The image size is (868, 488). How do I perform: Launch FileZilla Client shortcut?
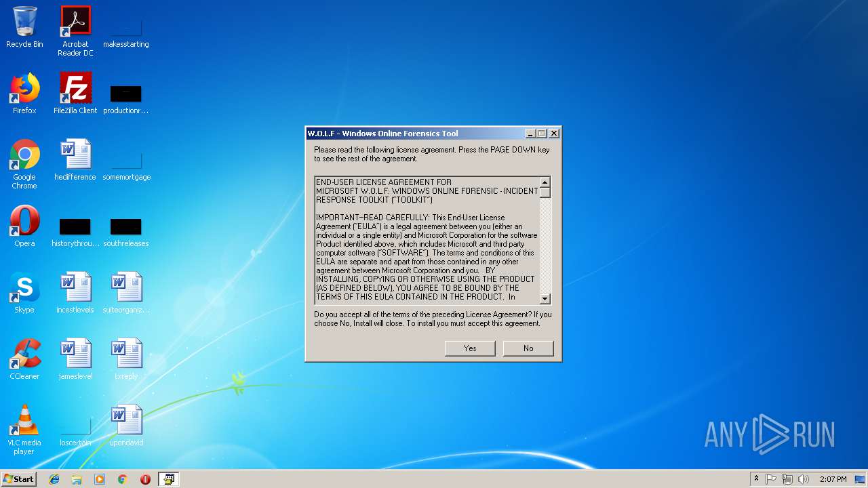75,94
